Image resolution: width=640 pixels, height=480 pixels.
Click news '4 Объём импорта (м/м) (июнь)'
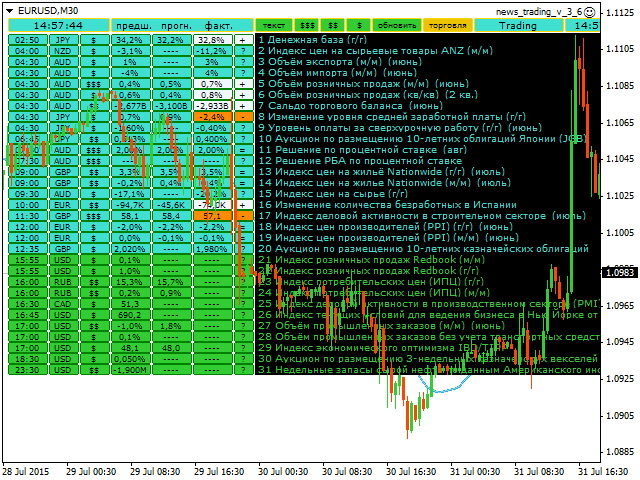click(338, 73)
